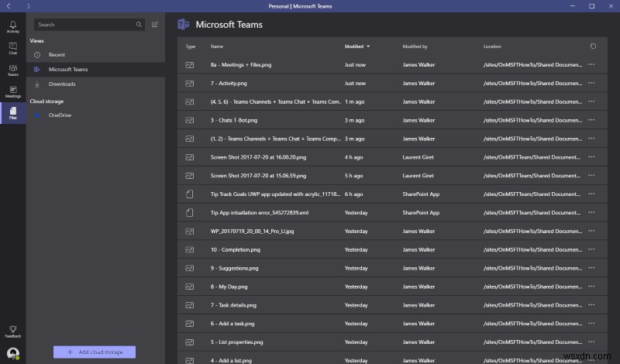Go forward with the title bar arrow
Viewport: 620px width, 364px height.
[x=28, y=6]
